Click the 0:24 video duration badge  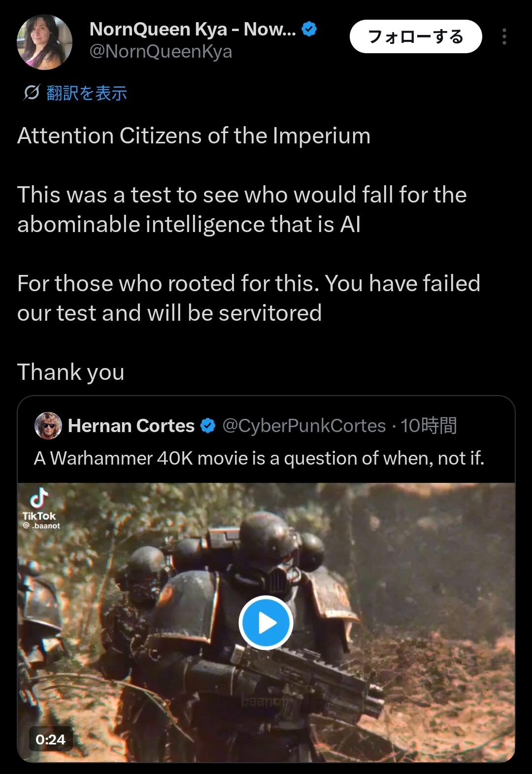point(50,739)
